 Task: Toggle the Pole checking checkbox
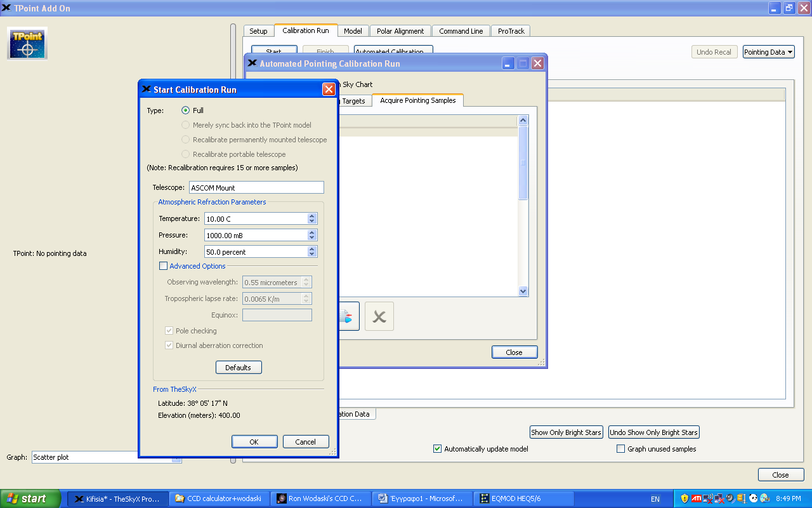click(x=169, y=331)
